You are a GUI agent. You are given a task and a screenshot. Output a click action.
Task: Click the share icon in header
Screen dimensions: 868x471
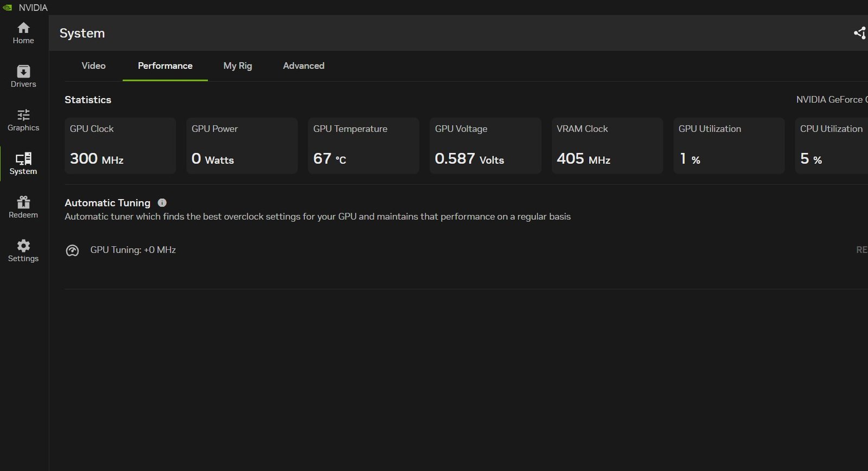coord(860,33)
